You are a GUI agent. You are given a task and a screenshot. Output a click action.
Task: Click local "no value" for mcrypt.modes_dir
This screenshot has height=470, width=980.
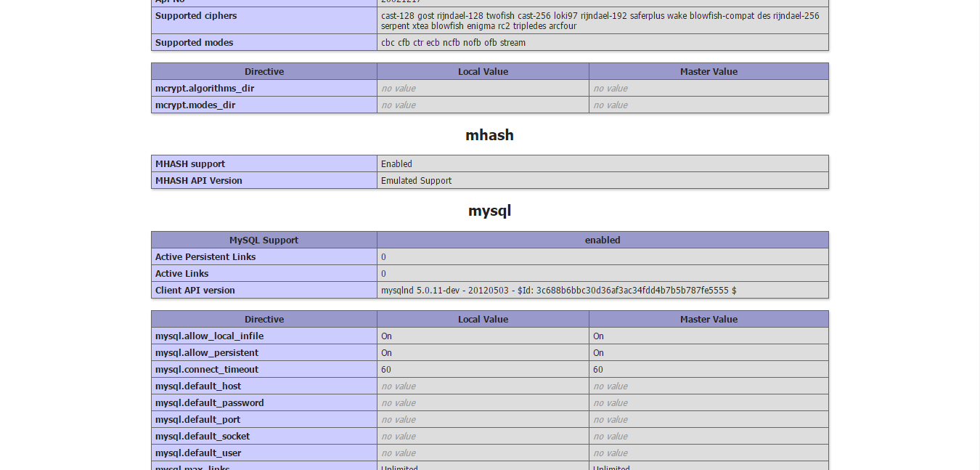[399, 105]
